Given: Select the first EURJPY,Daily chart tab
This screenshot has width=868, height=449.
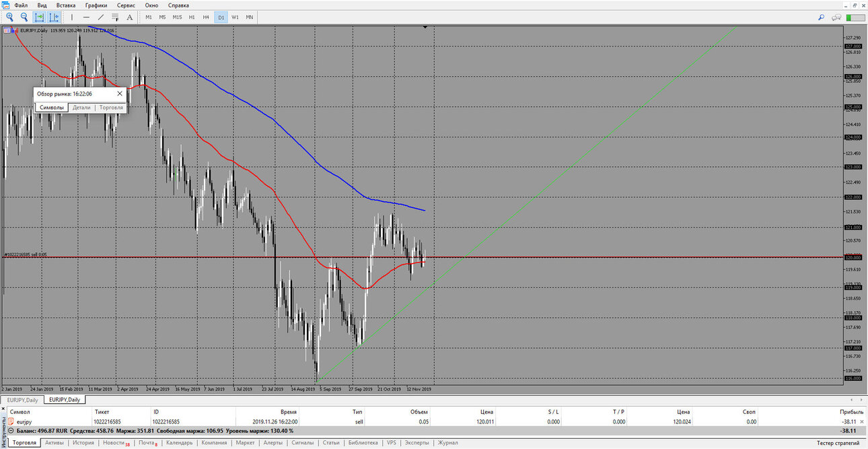Looking at the screenshot, I should pyautogui.click(x=23, y=400).
